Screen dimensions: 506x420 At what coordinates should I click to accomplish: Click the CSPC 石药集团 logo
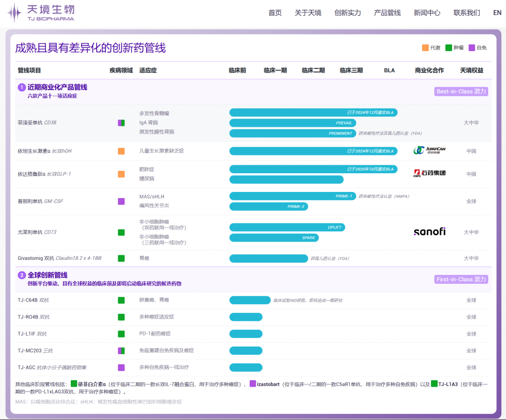coord(429,173)
